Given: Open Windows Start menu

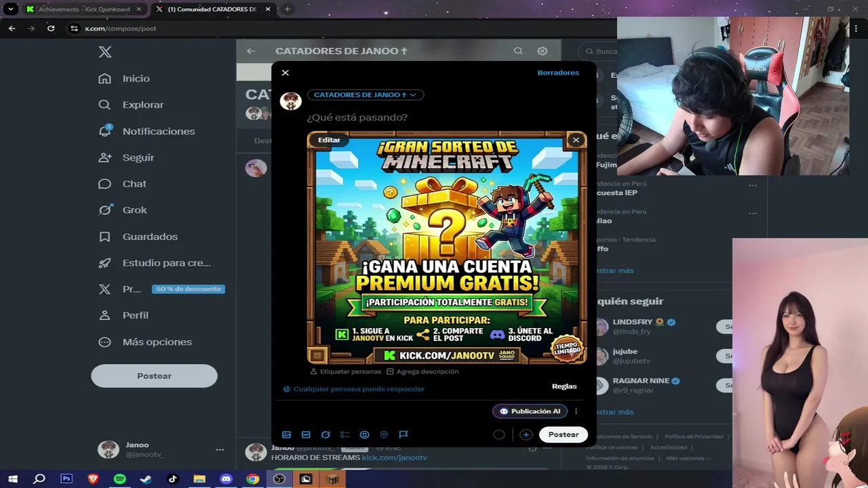Looking at the screenshot, I should 13,479.
